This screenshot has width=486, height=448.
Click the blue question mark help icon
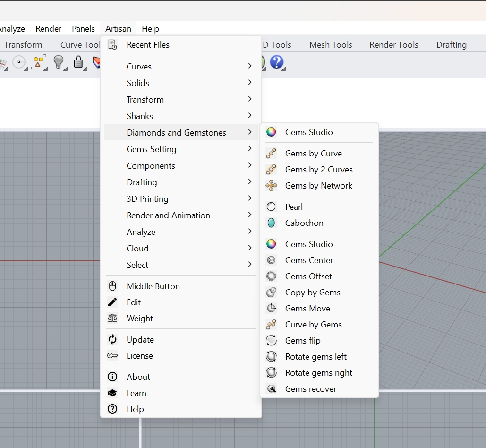click(276, 62)
